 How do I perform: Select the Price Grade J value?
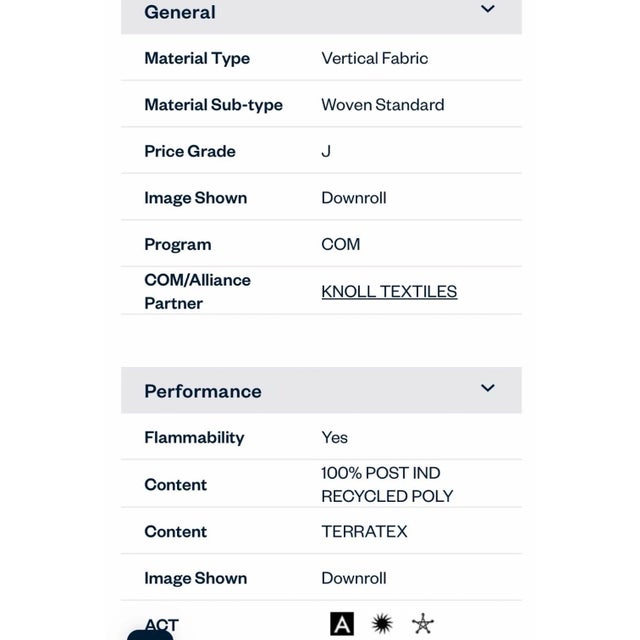pos(326,151)
